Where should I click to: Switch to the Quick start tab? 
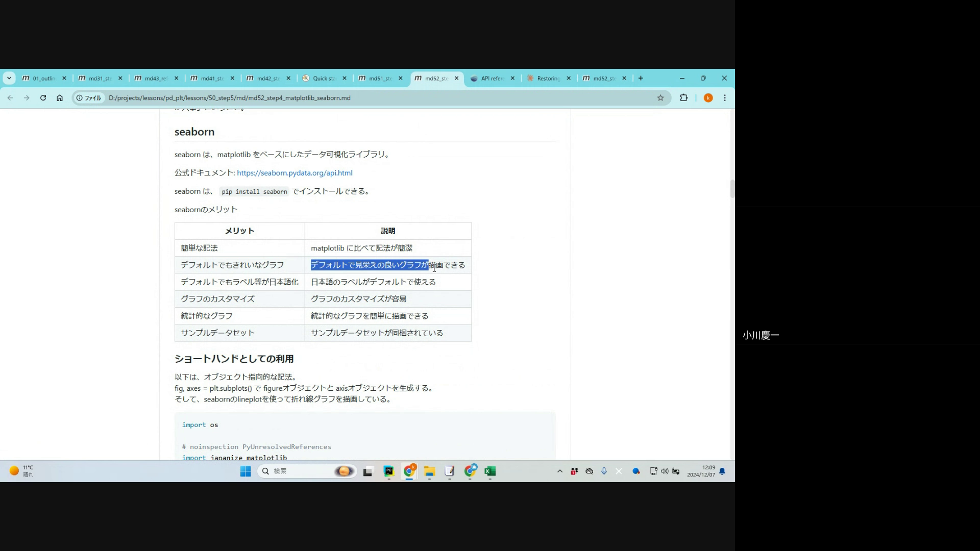(x=324, y=79)
